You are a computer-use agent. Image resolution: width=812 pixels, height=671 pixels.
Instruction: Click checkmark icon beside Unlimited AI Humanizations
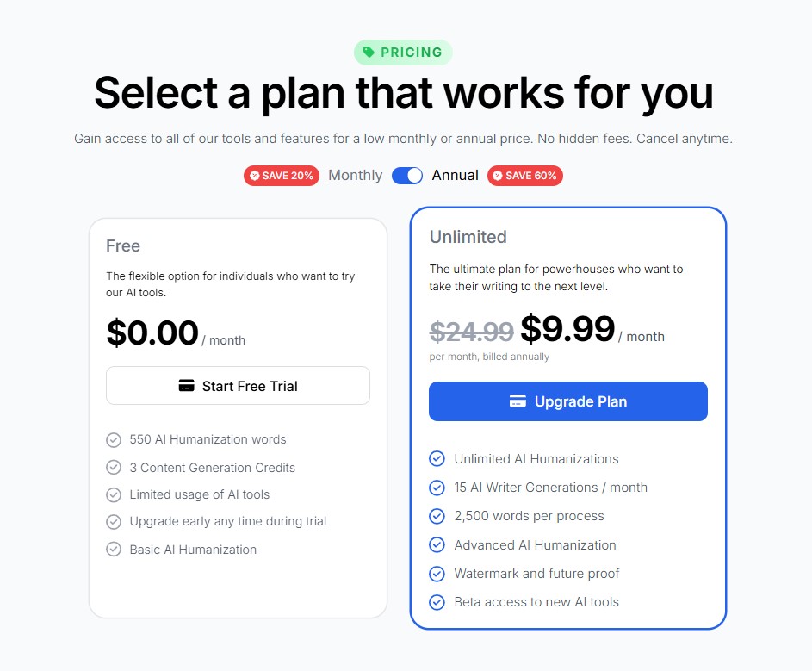pyautogui.click(x=437, y=459)
